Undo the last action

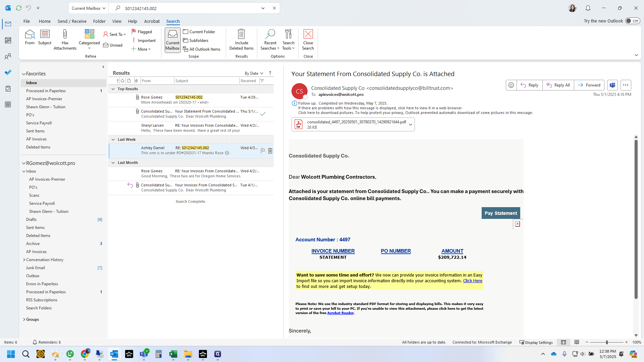coord(29,8)
